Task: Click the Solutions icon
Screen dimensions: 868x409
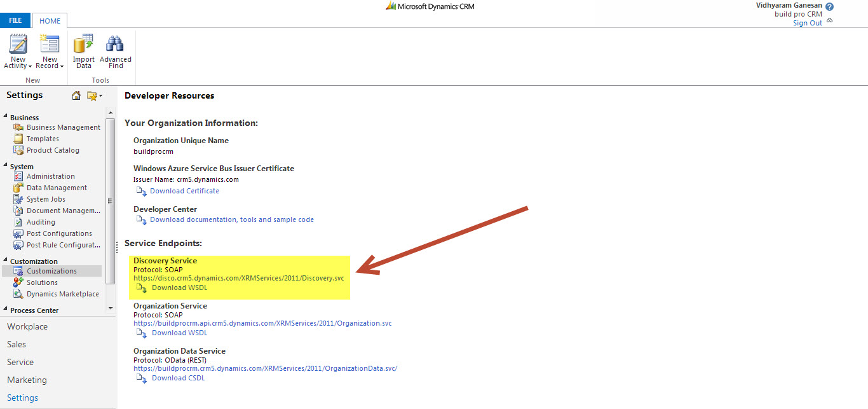Action: pyautogui.click(x=18, y=282)
